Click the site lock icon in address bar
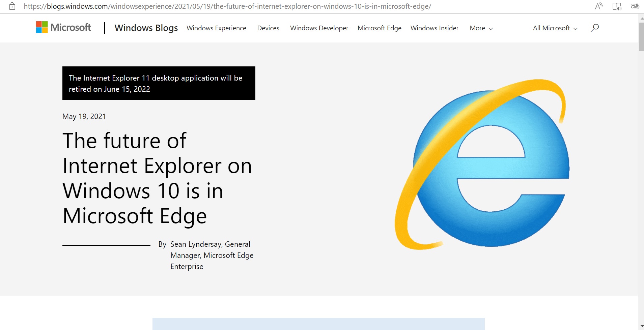 pos(12,6)
